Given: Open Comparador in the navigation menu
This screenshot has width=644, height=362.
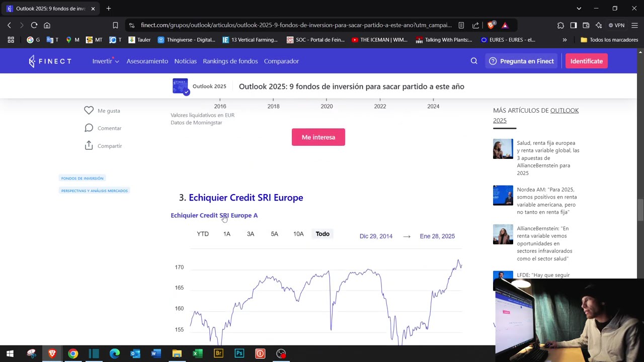Looking at the screenshot, I should pyautogui.click(x=281, y=61).
